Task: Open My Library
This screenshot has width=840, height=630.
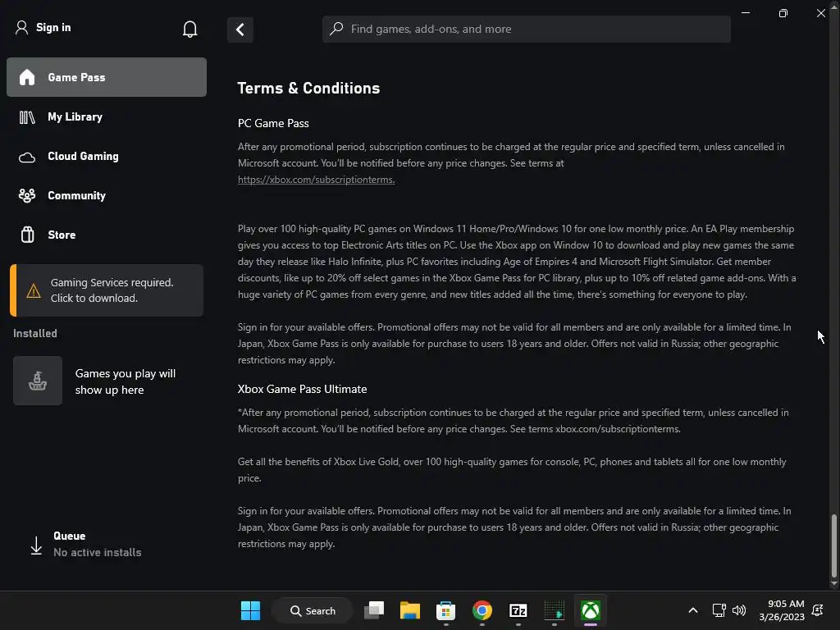Action: pyautogui.click(x=107, y=116)
